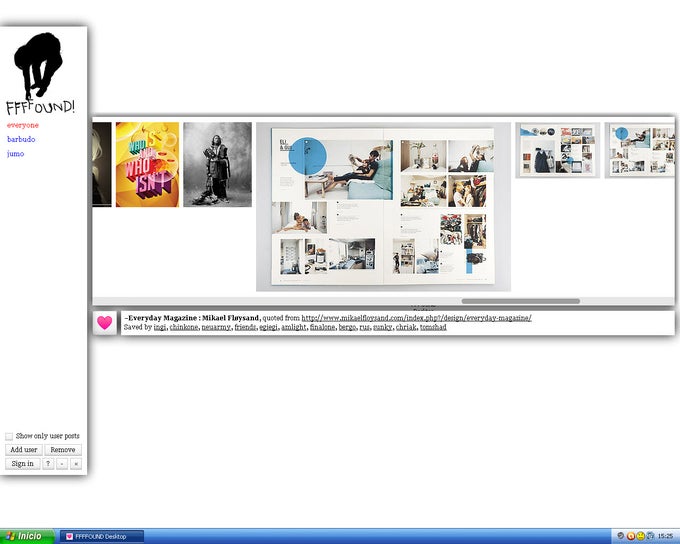Open user neuarmy's profile link

pos(216,327)
